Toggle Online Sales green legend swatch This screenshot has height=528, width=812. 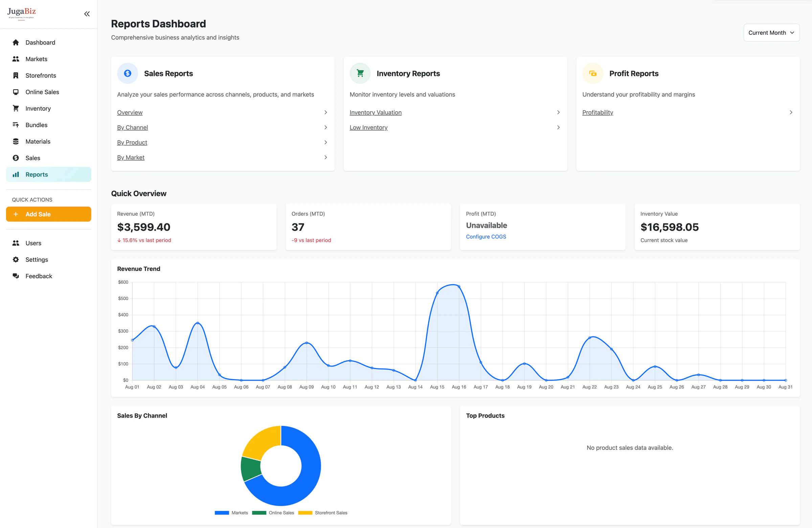pyautogui.click(x=259, y=513)
